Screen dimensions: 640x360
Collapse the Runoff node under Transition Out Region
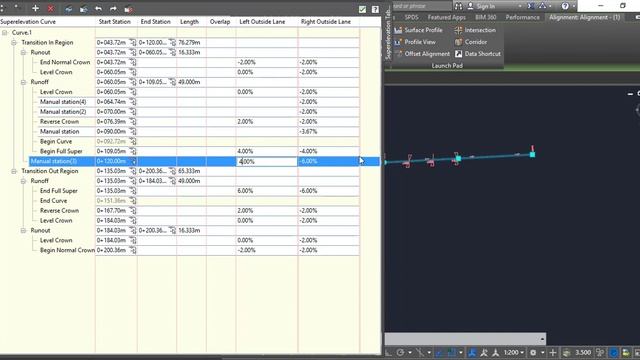23,181
